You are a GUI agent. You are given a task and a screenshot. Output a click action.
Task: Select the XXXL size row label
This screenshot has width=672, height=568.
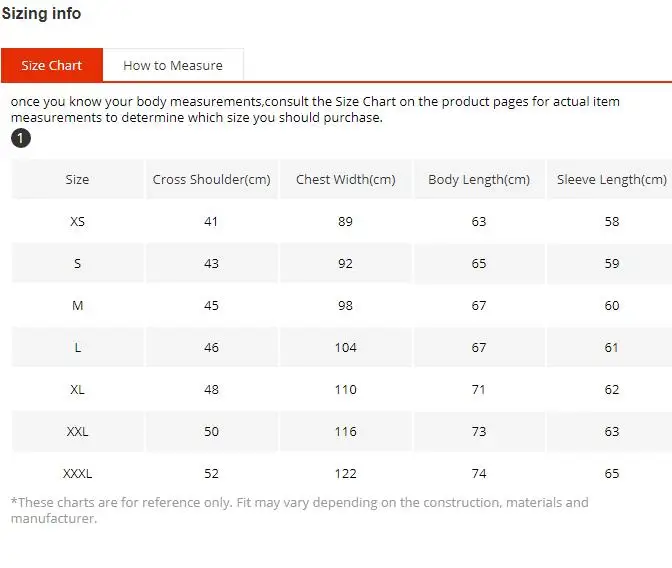pos(78,474)
